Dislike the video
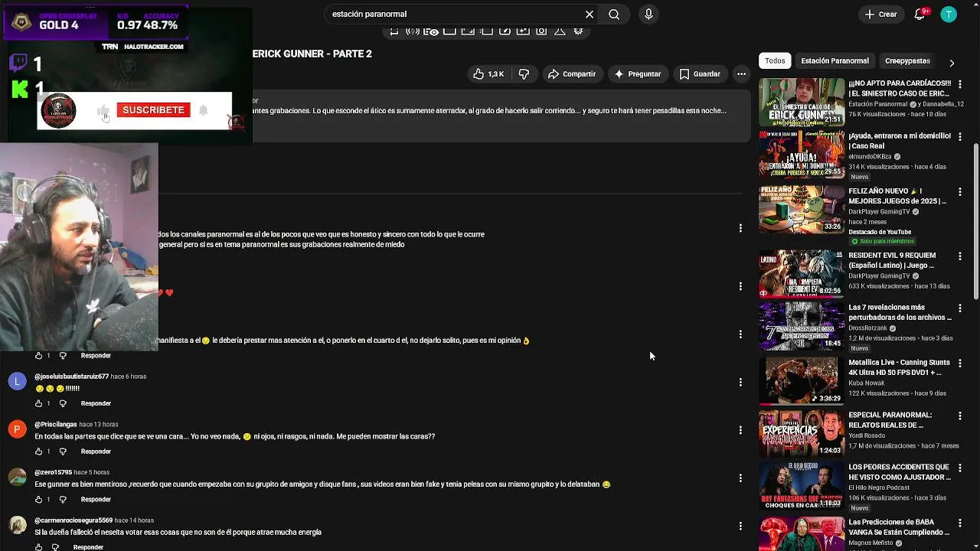The image size is (980, 551). pos(524,73)
